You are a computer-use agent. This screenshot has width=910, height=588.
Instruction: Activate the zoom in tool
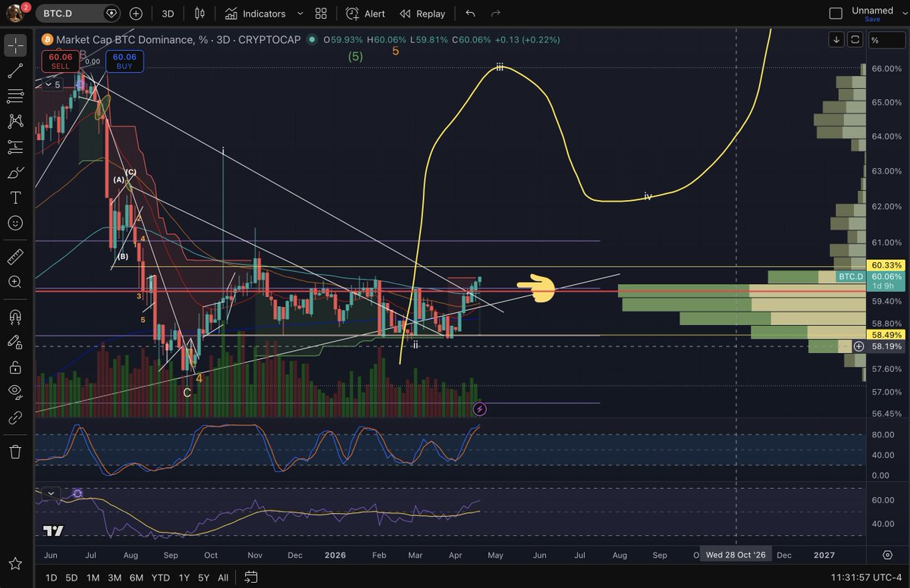tap(15, 282)
